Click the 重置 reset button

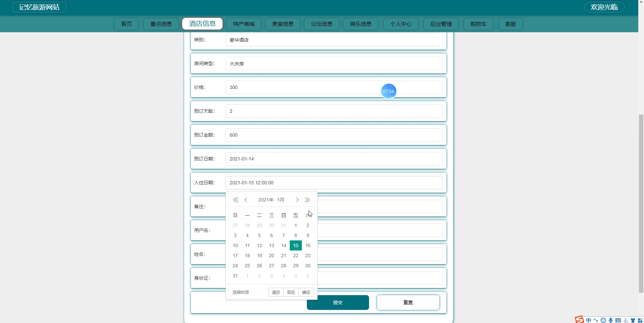(408, 303)
